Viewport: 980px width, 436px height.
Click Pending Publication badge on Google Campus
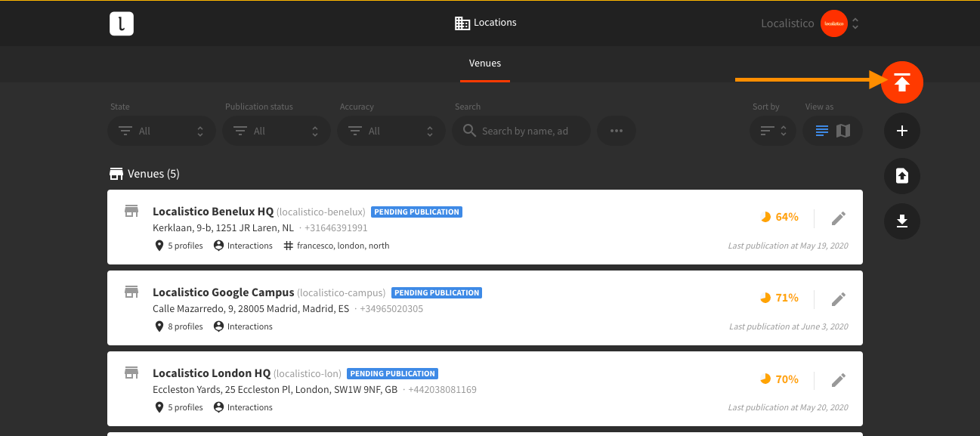pyautogui.click(x=437, y=293)
